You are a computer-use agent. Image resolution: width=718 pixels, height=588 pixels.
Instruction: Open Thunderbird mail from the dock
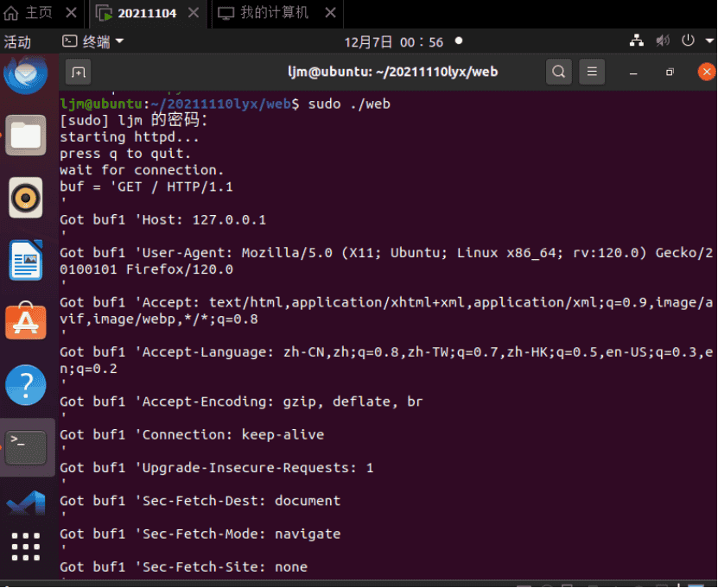26,75
